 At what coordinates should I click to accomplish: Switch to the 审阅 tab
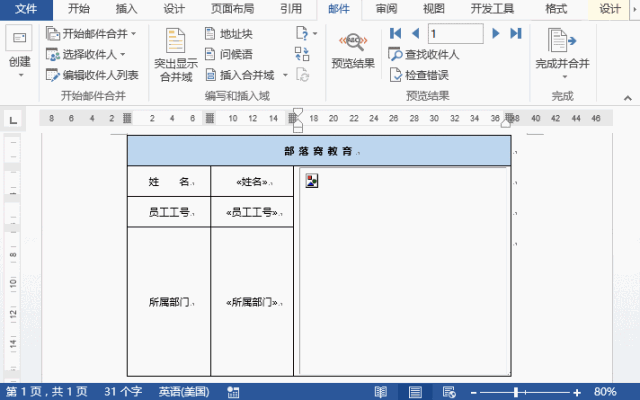pos(386,9)
